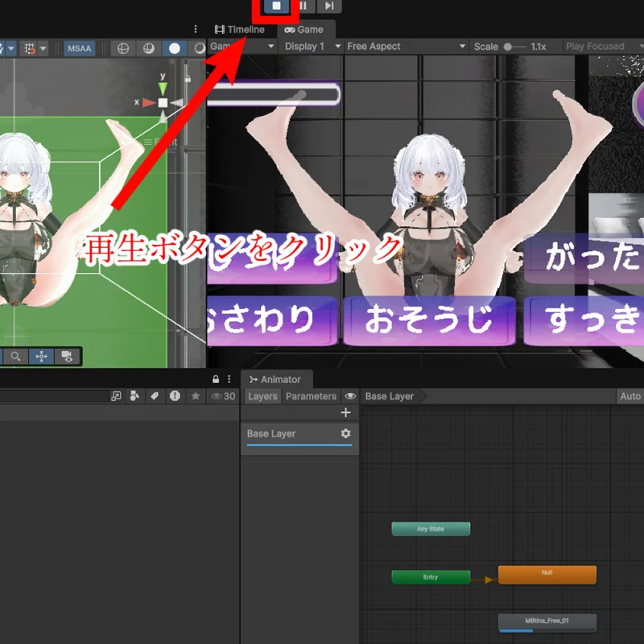Click the Base Layer breadcrumb
The width and height of the screenshot is (644, 644).
point(390,396)
